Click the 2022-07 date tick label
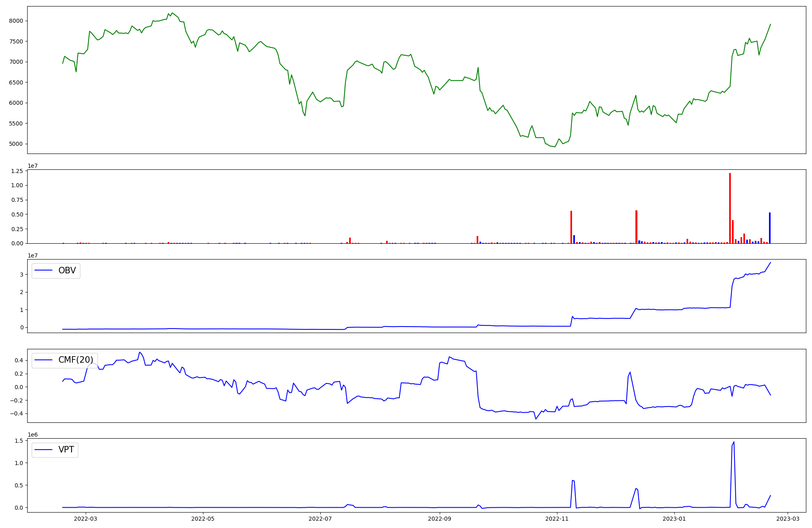The image size is (812, 528). tap(320, 519)
